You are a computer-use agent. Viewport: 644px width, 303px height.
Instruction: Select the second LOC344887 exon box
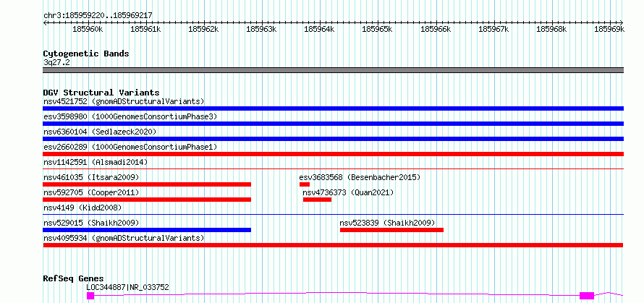[x=587, y=295]
